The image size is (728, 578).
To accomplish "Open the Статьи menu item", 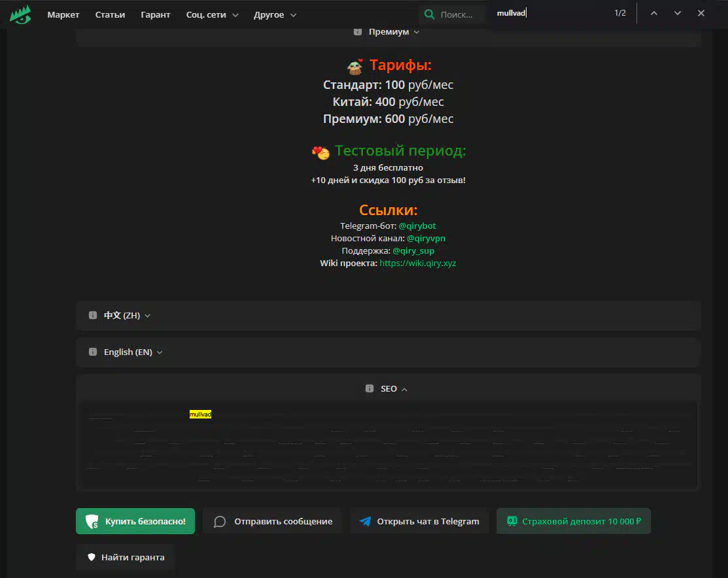I will (110, 14).
